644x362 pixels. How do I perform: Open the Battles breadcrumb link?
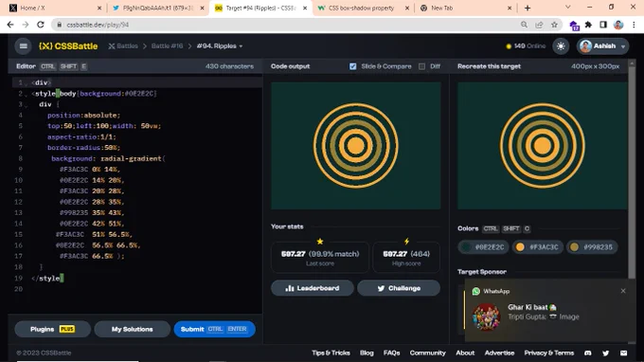point(123,46)
